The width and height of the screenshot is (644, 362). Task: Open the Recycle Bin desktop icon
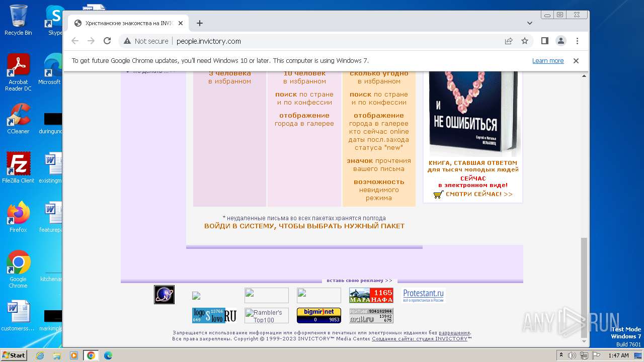point(18,20)
